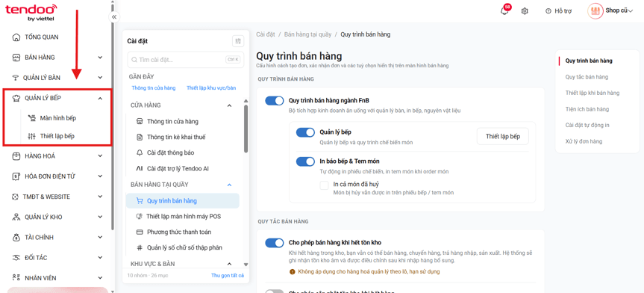644x293 pixels.
Task: Click the AI icon for Tendoo AI assistant
Action: pos(140,169)
